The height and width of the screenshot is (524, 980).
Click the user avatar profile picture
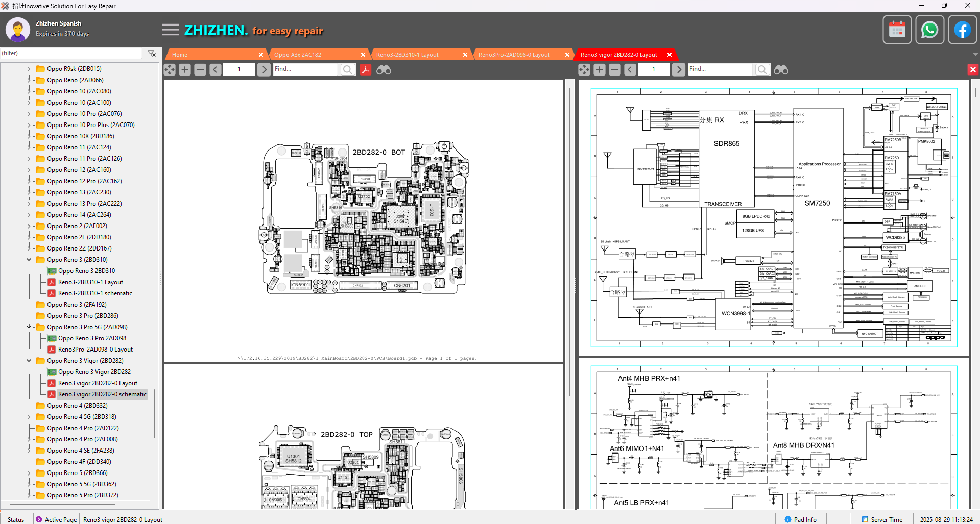click(18, 30)
